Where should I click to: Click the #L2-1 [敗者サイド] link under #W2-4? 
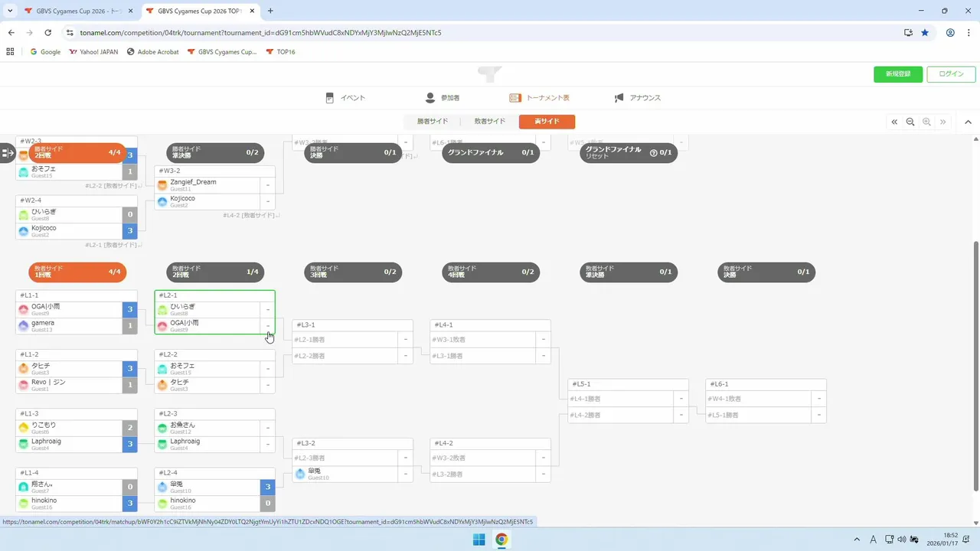[x=113, y=245]
